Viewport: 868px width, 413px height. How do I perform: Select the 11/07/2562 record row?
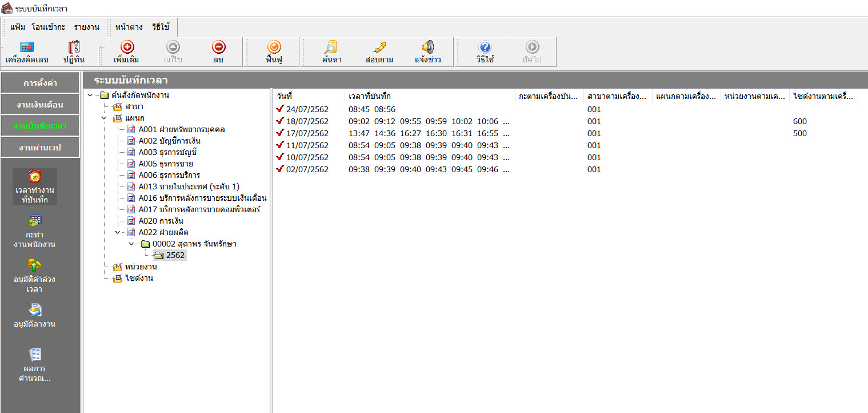[566, 145]
